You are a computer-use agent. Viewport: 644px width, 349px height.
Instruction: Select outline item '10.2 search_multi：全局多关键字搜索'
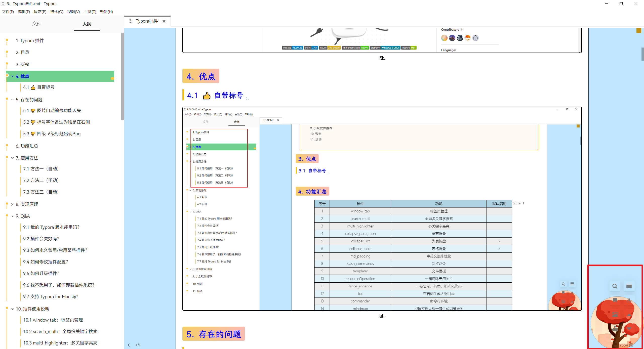click(60, 331)
